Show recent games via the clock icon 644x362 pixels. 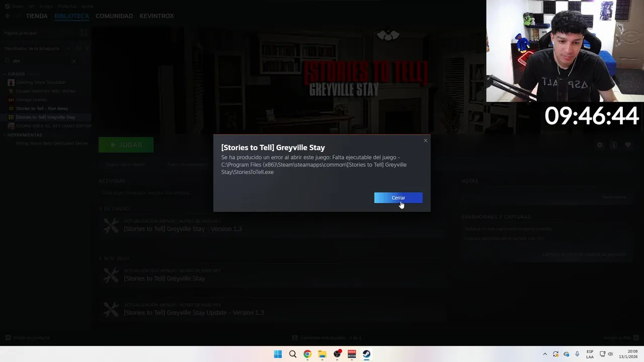[x=78, y=48]
